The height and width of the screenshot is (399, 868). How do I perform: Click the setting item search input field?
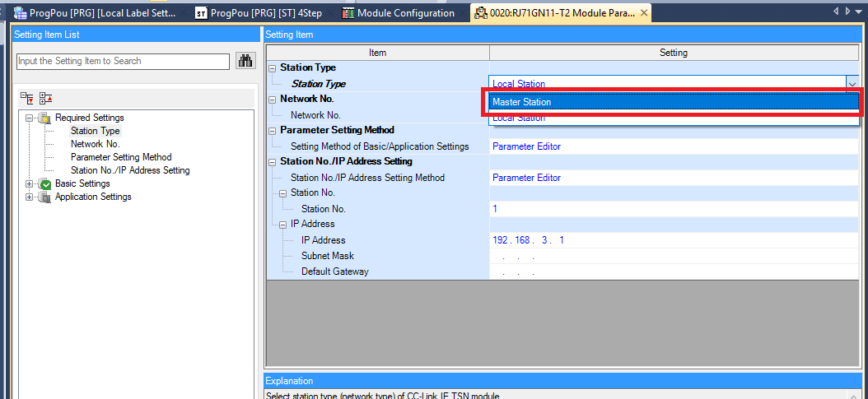point(123,62)
